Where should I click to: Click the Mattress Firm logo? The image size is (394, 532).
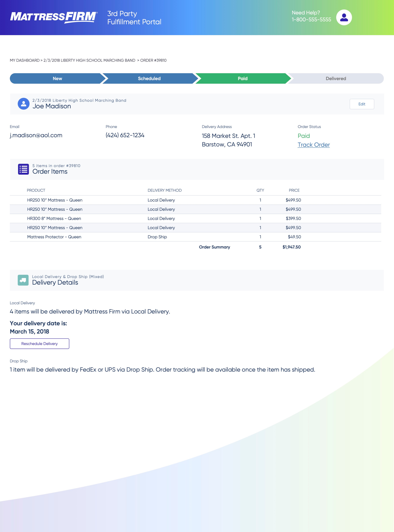(x=54, y=17)
